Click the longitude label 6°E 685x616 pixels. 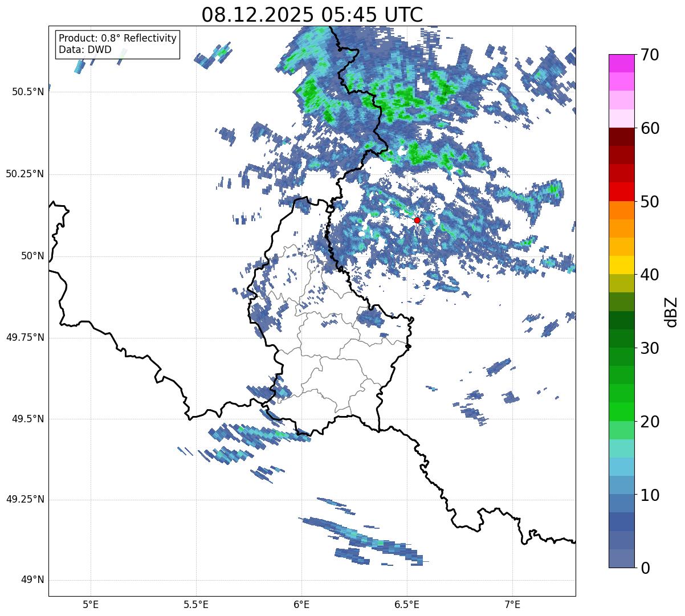(301, 604)
